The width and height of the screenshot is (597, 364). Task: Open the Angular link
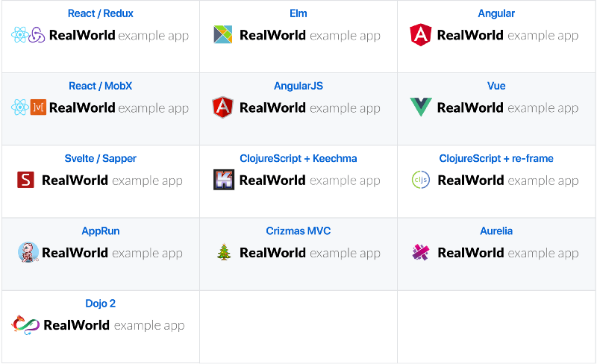click(x=496, y=13)
